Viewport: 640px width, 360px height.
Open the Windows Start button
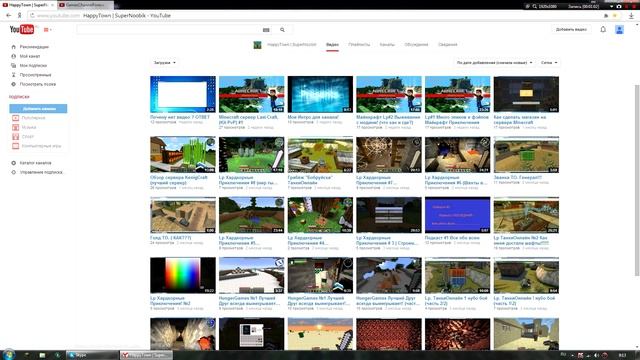[x=9, y=355]
